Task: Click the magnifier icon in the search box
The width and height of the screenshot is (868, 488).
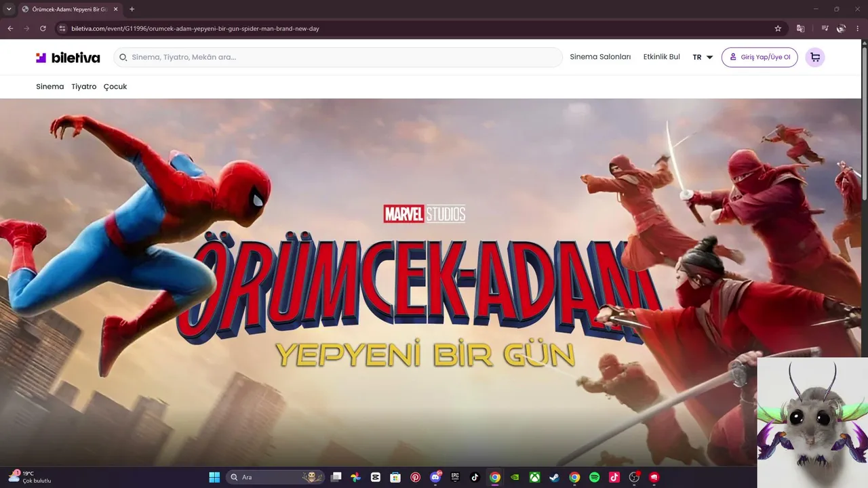Action: click(123, 58)
